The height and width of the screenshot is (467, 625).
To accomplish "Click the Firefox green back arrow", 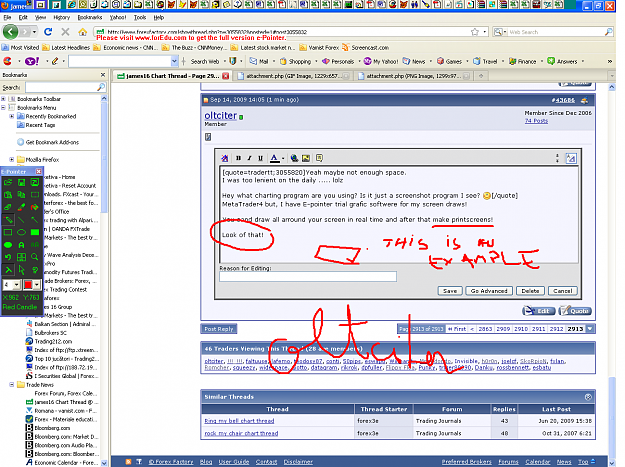I will click(x=11, y=31).
